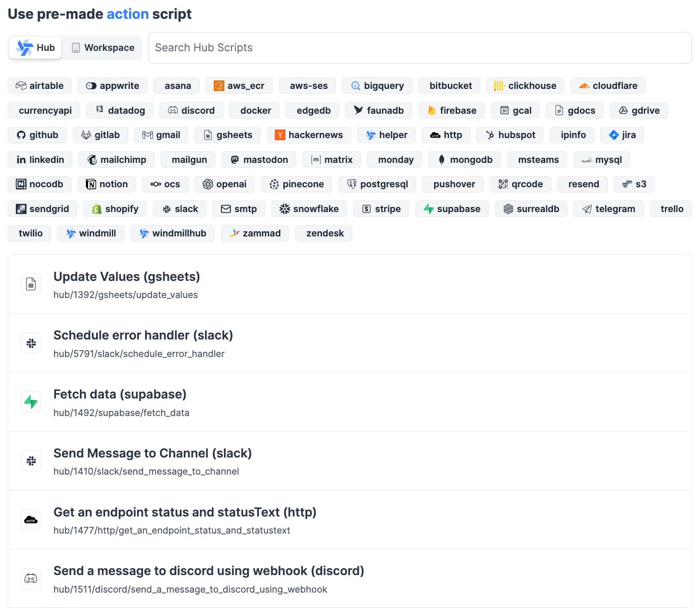Choose the cloudflare integration chip
Viewport: 700px width, 608px height.
608,86
